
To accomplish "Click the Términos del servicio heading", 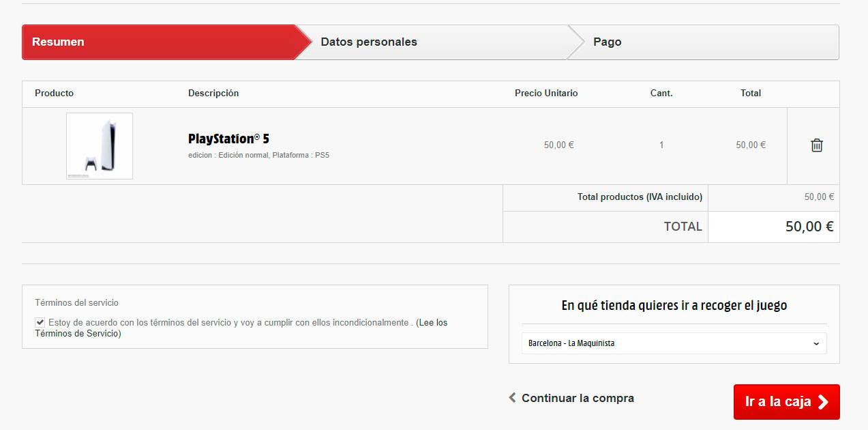I will pyautogui.click(x=76, y=303).
